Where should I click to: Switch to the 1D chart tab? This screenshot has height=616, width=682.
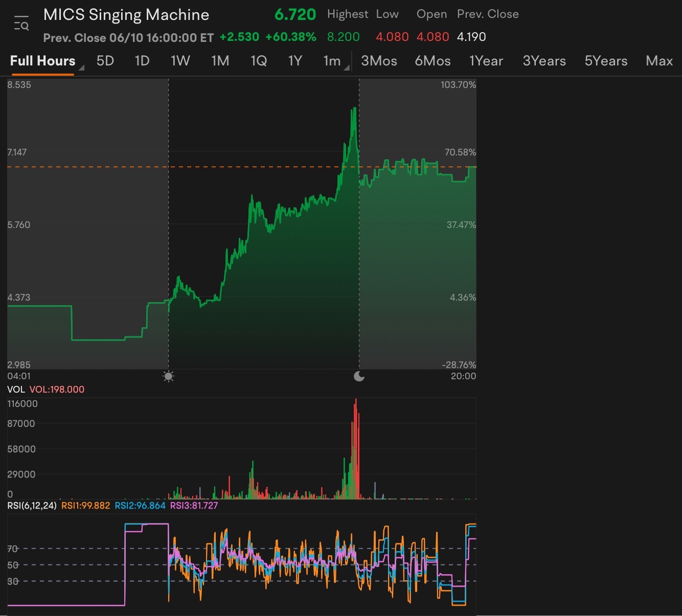(x=142, y=61)
